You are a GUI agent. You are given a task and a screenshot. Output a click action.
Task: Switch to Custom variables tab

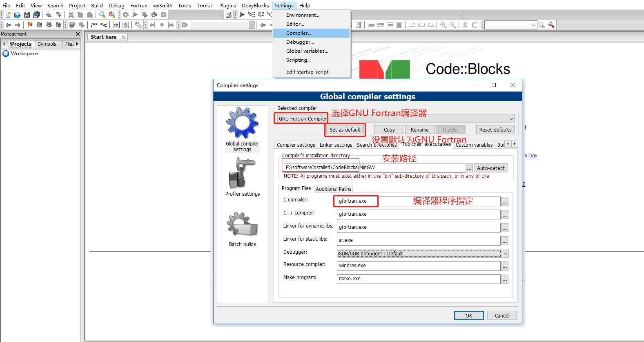point(474,145)
